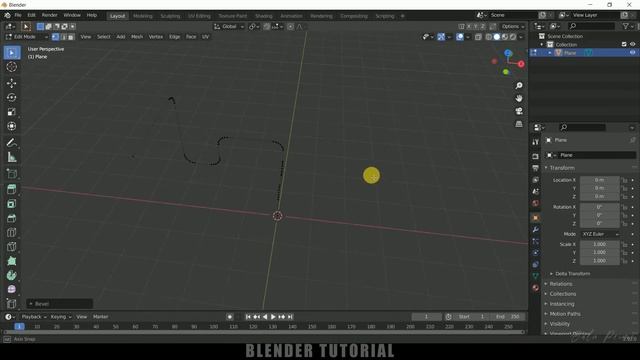Open the Options dropdown

pos(513,27)
